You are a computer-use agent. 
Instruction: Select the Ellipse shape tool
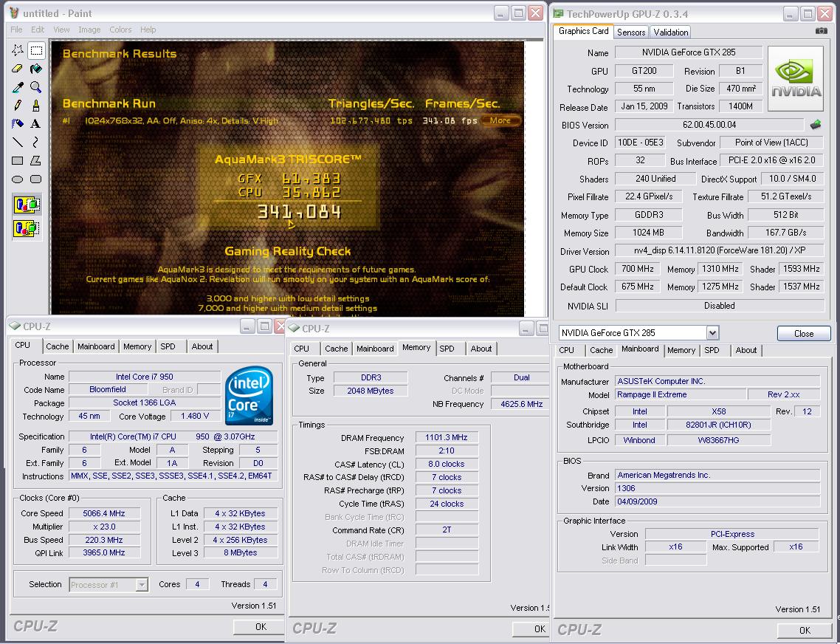click(x=17, y=179)
